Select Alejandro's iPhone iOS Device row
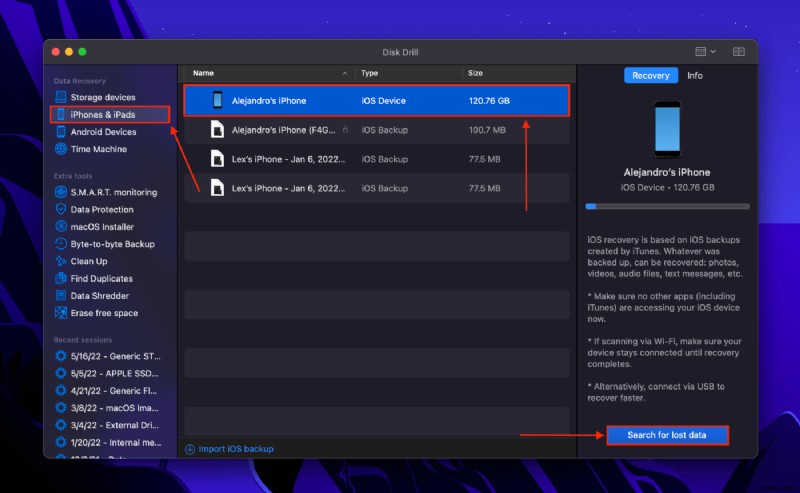This screenshot has width=800, height=493. [x=377, y=101]
